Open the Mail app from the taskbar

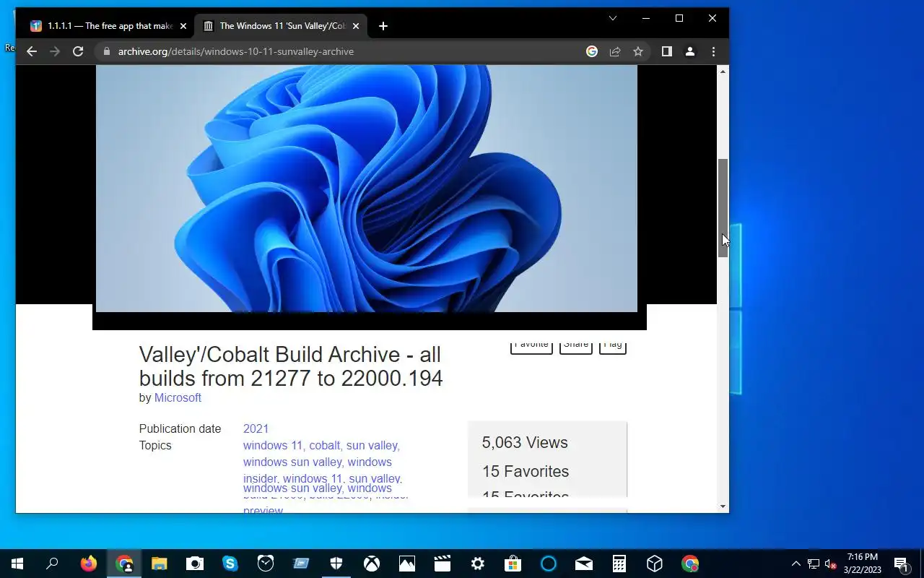pos(584,564)
